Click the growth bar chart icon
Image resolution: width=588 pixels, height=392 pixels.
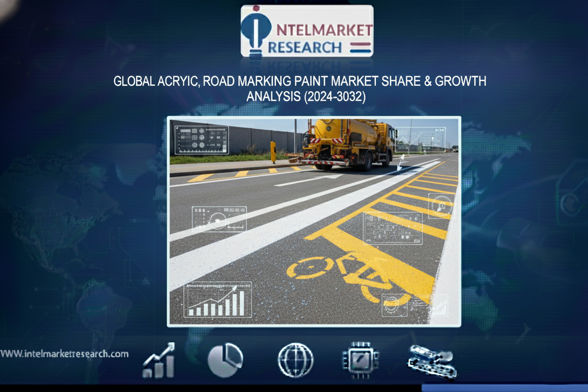159,360
